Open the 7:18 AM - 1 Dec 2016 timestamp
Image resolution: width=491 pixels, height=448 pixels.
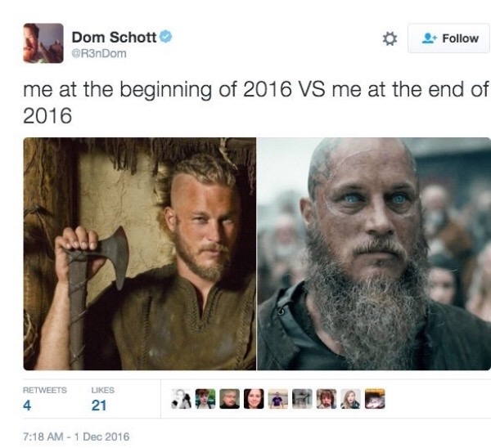(x=76, y=437)
